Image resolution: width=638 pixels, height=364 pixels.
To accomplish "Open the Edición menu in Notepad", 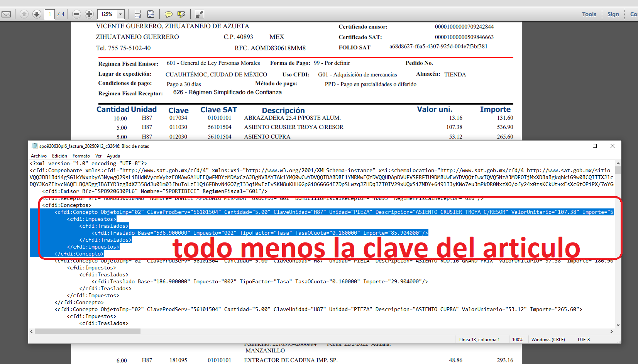I will coord(59,156).
